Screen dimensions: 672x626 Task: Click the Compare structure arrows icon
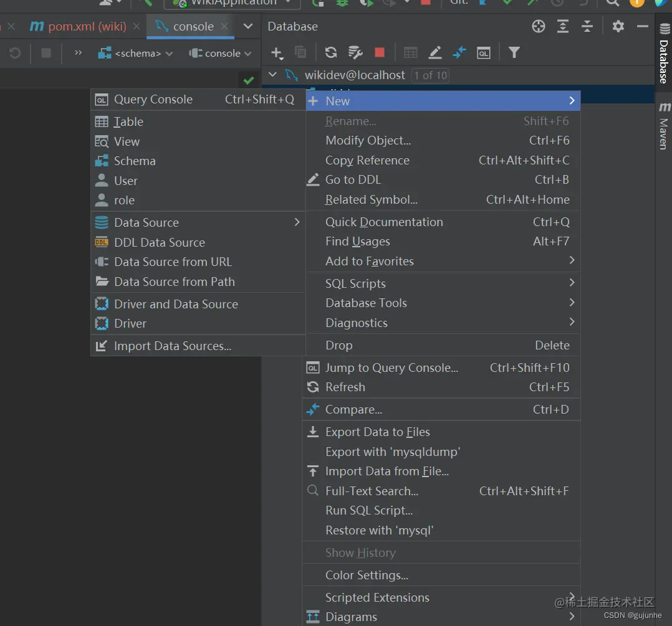pos(459,52)
